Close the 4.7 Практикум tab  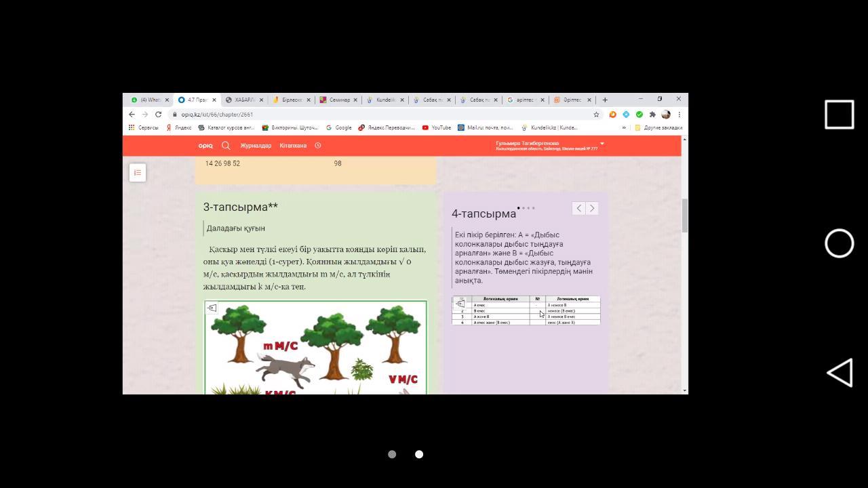coord(214,100)
